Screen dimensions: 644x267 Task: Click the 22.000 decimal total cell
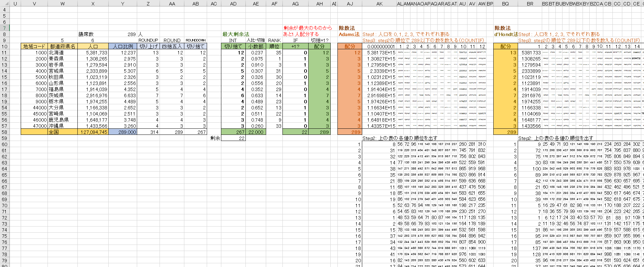coord(256,132)
